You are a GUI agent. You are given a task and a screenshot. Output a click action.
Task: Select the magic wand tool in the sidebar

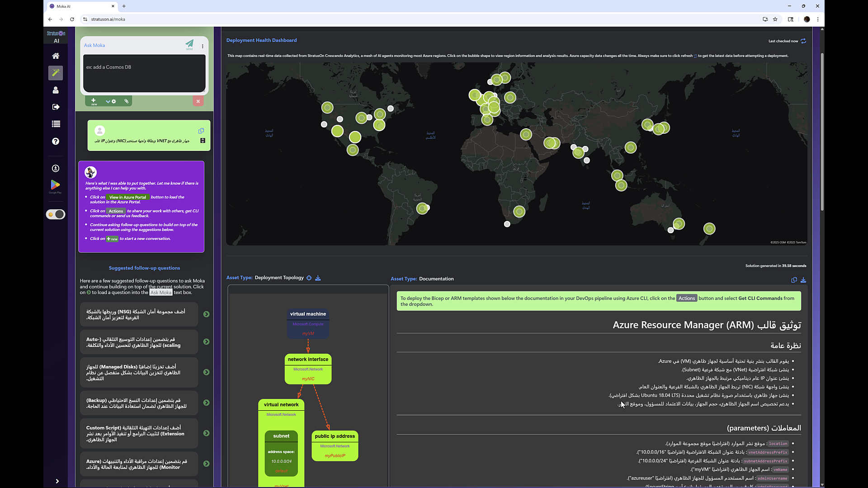pos(55,73)
